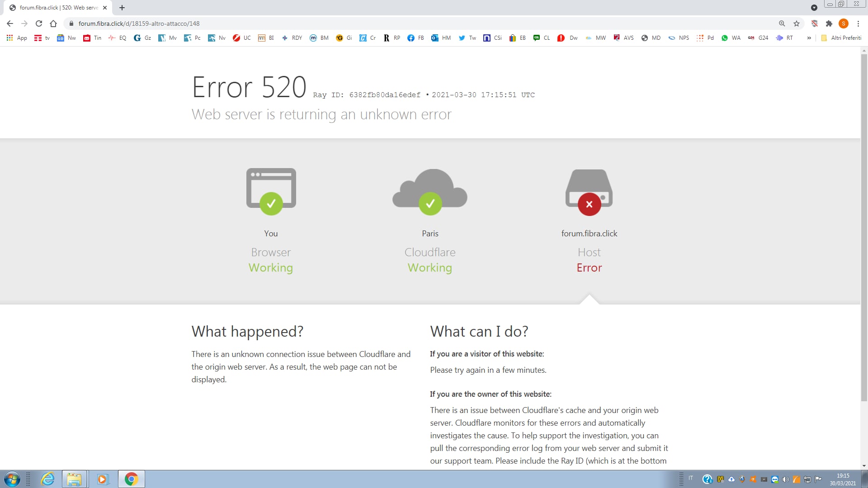Viewport: 868px width, 488px height.
Task: Click the page vertical scrollbar
Action: tap(863, 226)
